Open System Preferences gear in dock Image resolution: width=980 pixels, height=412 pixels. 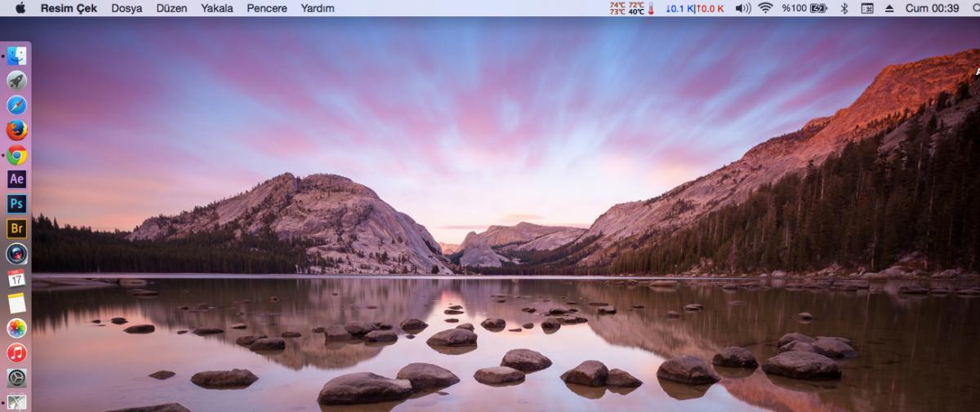[16, 378]
